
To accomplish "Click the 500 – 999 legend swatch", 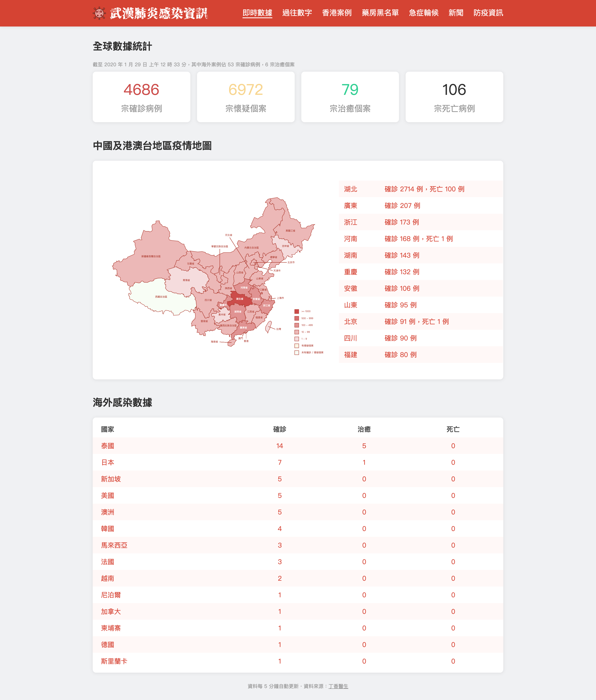I will click(x=297, y=318).
